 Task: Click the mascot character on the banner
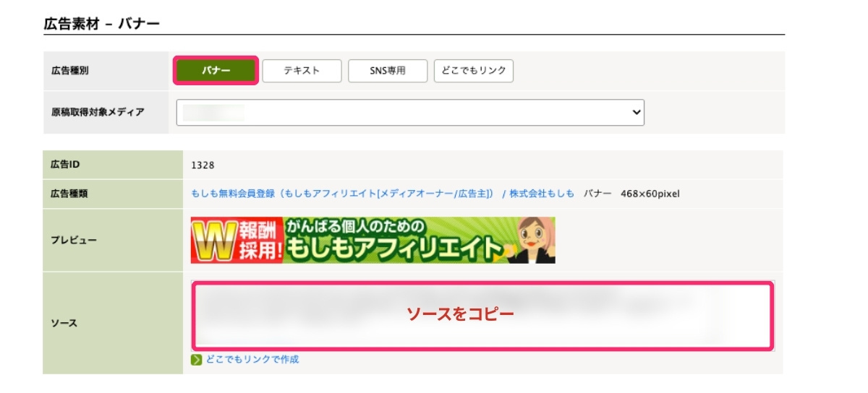click(535, 240)
